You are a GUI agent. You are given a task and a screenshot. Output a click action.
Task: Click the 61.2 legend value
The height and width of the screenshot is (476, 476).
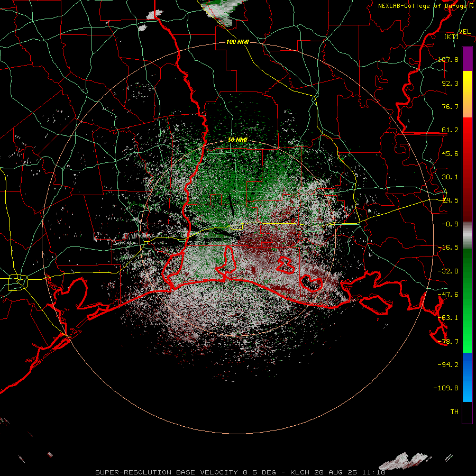450,130
